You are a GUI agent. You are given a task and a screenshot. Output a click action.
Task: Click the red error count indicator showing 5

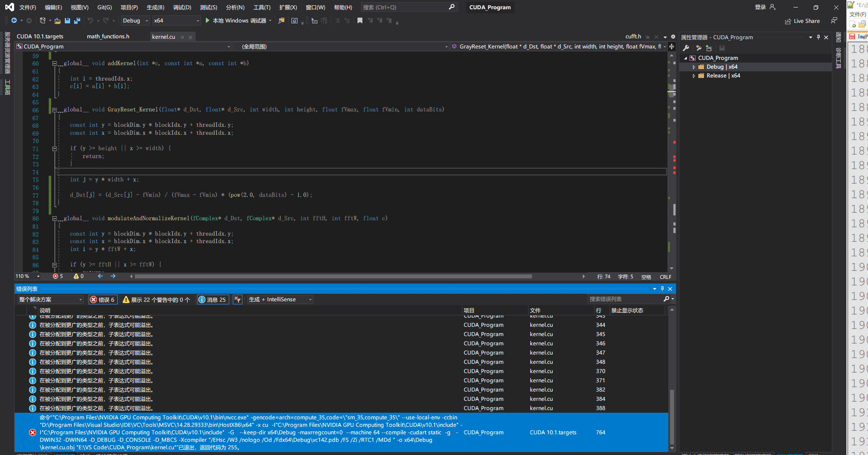(58, 276)
